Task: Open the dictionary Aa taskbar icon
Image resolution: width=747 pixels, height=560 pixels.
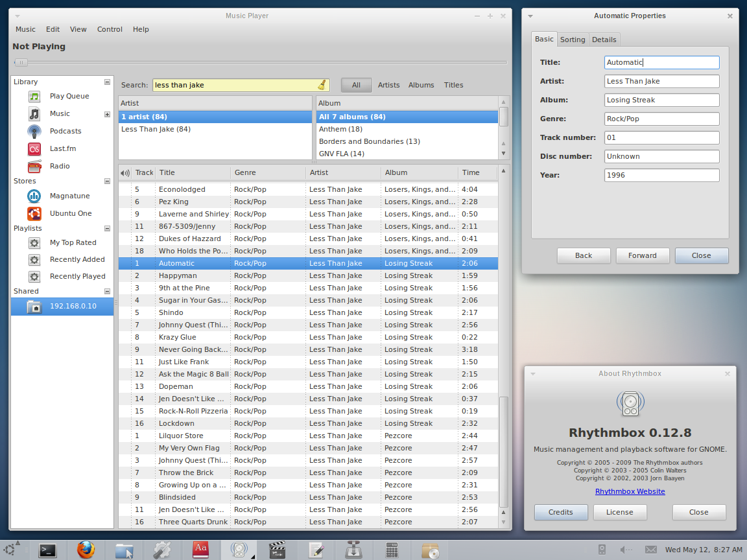Action: tap(200, 550)
